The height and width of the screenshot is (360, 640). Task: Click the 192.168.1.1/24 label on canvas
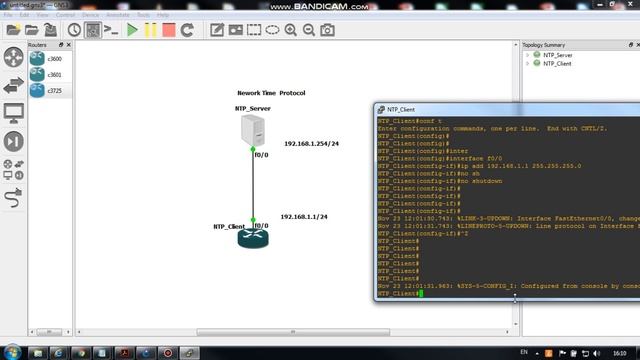point(304,217)
